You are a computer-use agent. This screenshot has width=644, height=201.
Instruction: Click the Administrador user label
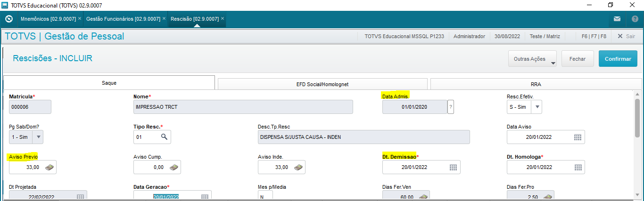tap(469, 36)
